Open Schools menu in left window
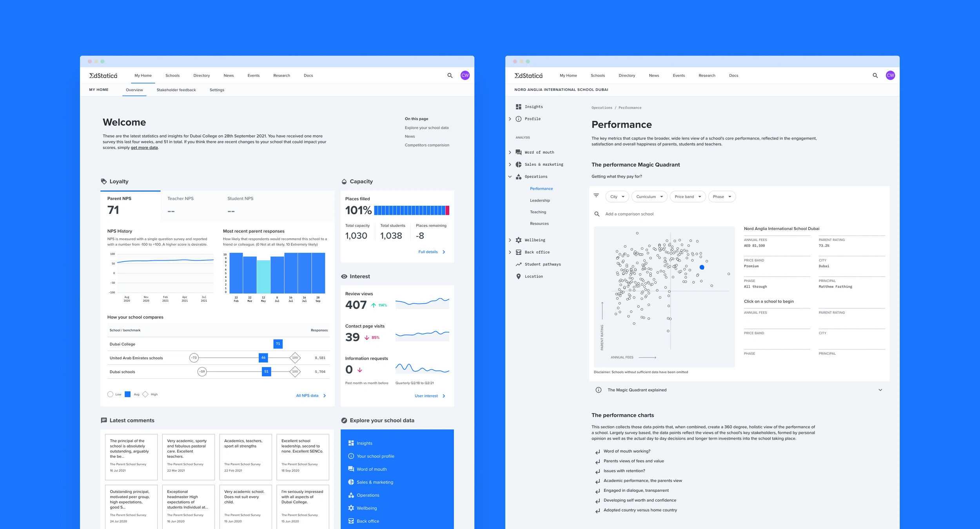Image resolution: width=980 pixels, height=529 pixels. point(172,76)
